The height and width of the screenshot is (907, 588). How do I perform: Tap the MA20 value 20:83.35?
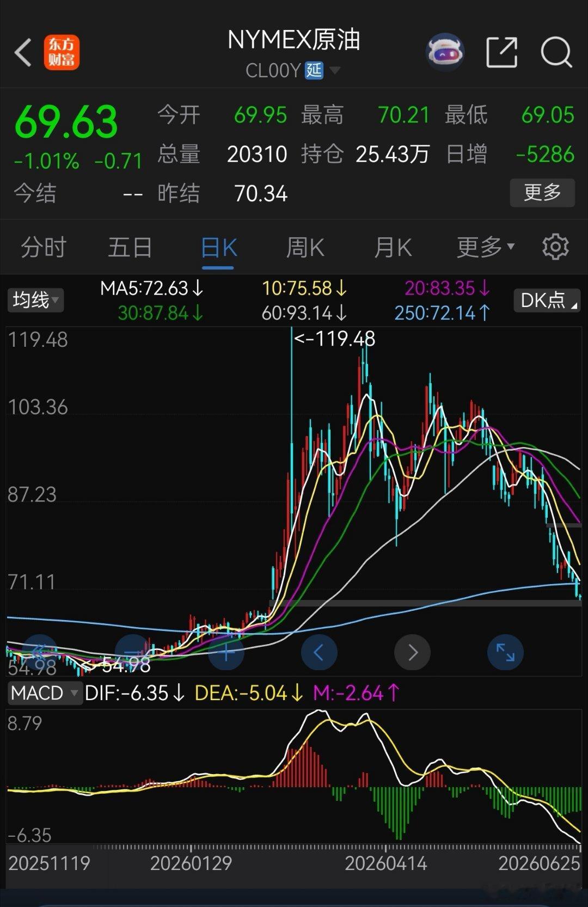448,288
